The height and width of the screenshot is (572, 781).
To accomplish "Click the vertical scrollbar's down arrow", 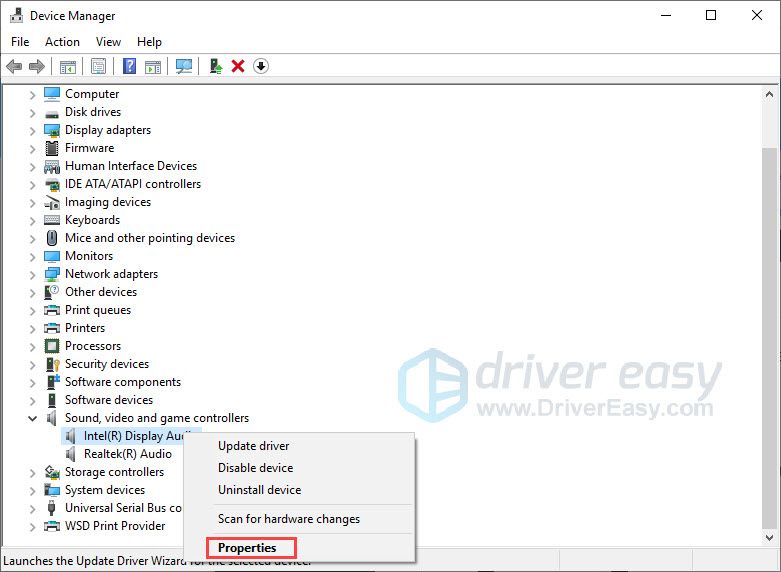I will [769, 536].
